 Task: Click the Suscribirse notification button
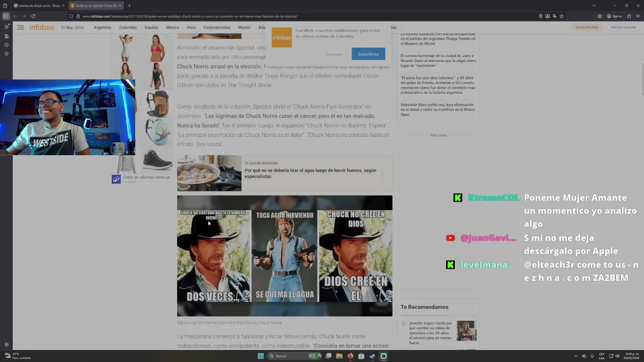[368, 54]
